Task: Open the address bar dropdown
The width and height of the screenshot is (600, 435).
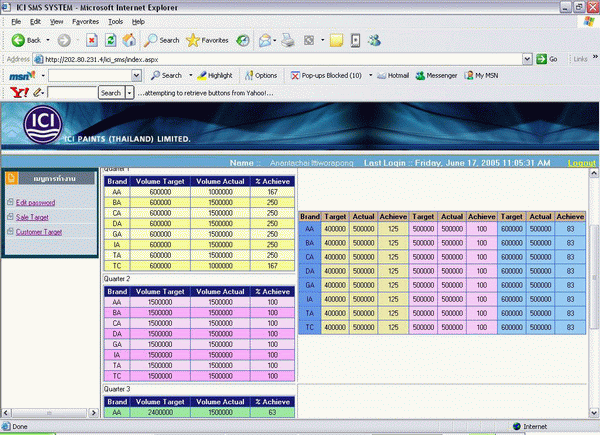Action: (x=527, y=59)
